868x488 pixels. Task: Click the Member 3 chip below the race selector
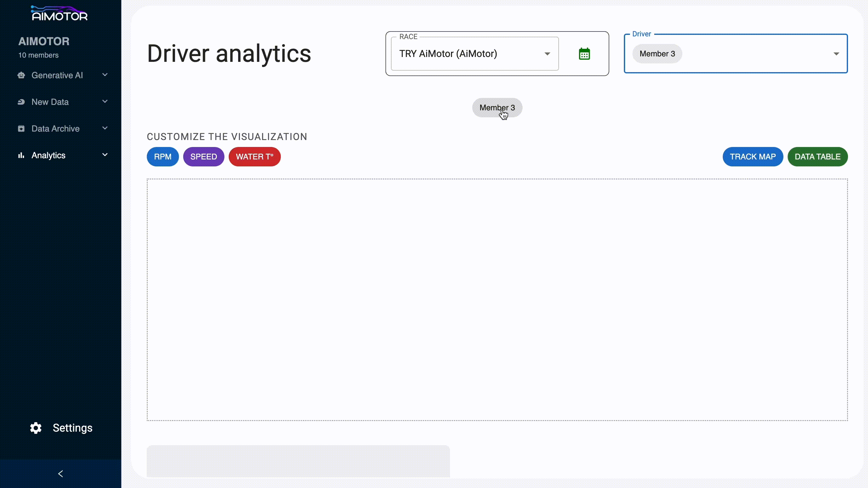[x=497, y=108]
